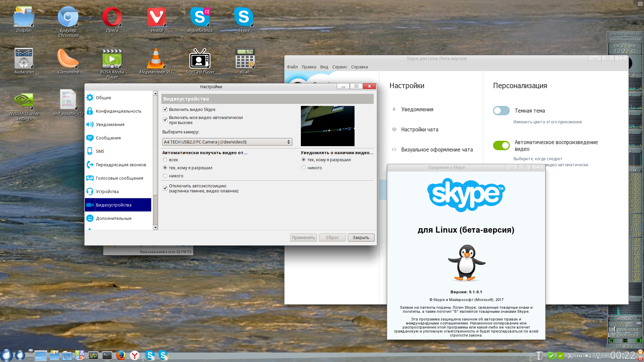Open the camera selection dropdown
Screen dimensions: 644x362
coord(227,142)
